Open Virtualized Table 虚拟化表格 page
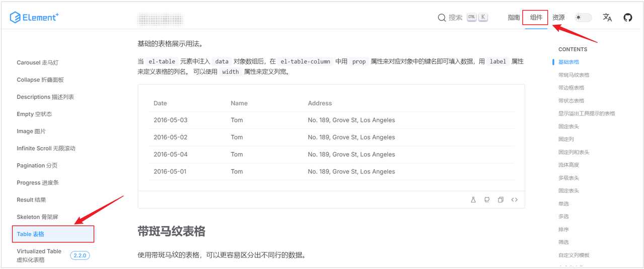 [x=39, y=255]
